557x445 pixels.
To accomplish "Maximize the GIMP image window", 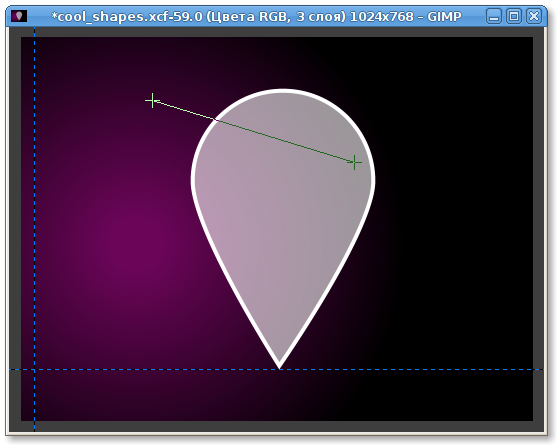I will [x=514, y=16].
